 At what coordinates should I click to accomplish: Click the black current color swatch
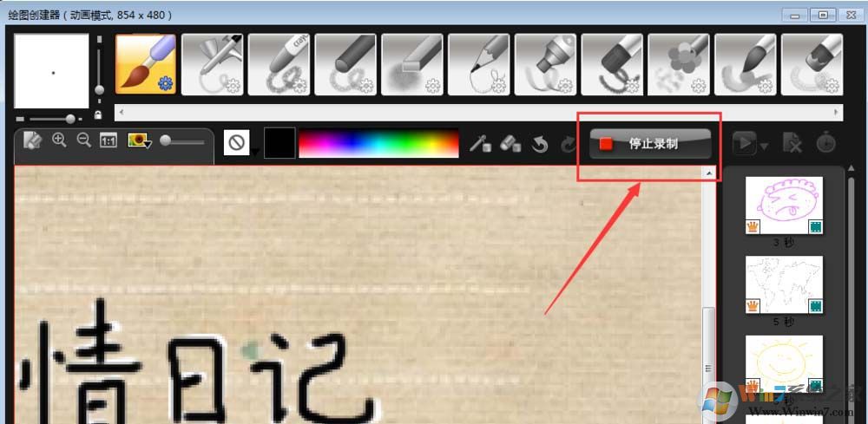point(279,143)
